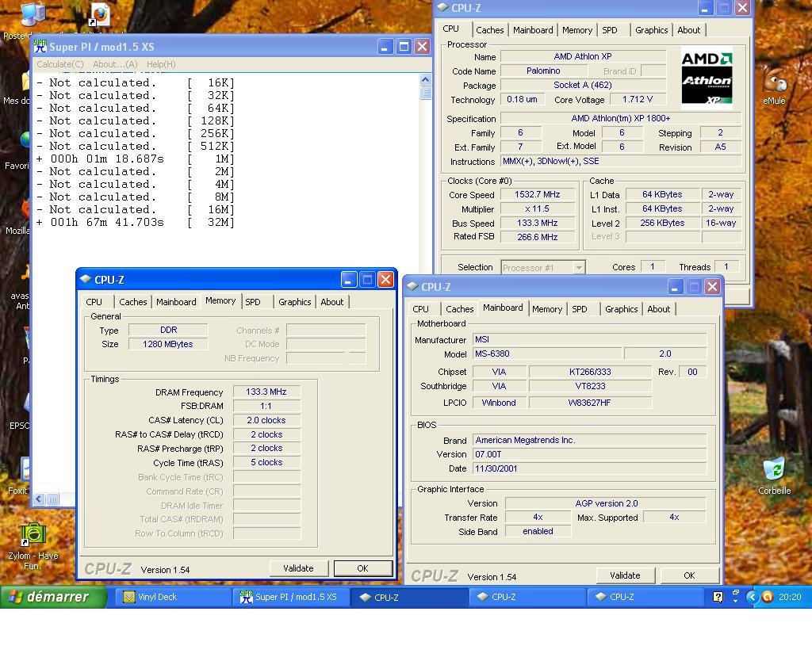
Task: Open the Corbeille recycle bin icon
Action: (774, 476)
